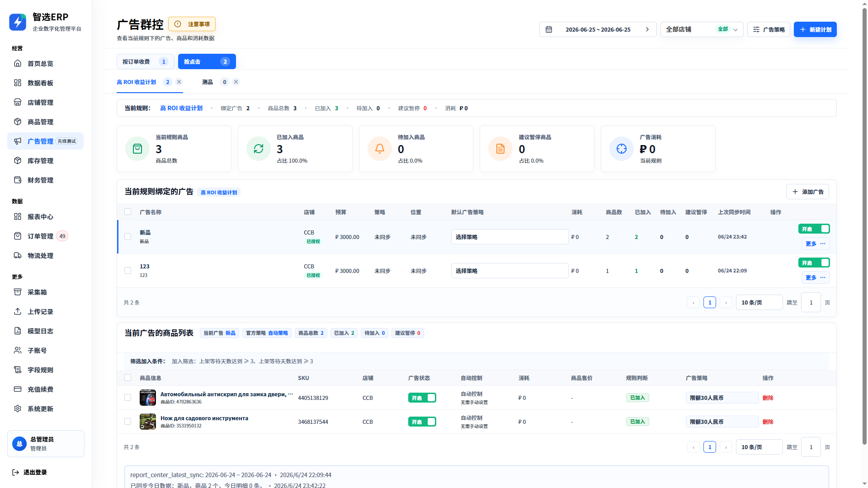Open the 字段规则 scroll icon
Viewport: 868px width, 488px height.
(18, 370)
